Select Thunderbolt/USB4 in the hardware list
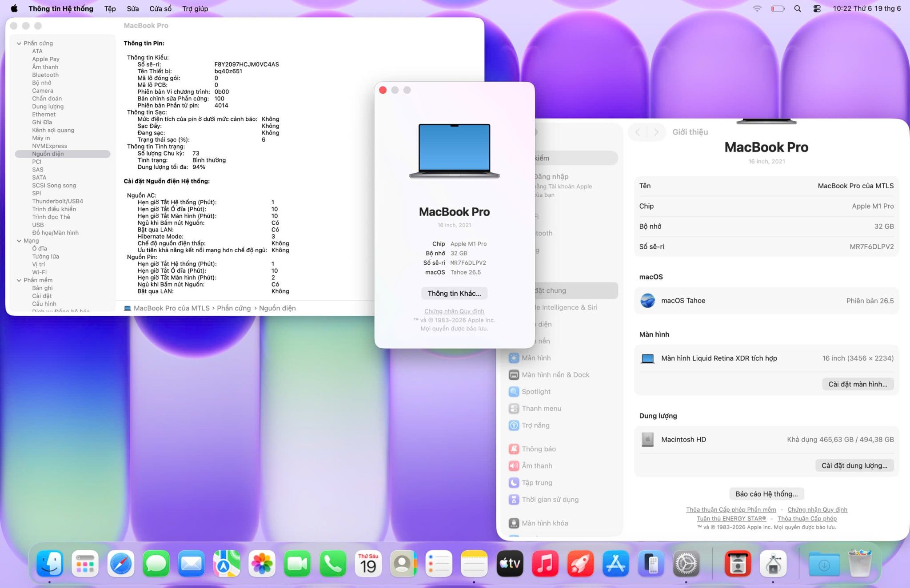The image size is (910, 588). click(57, 201)
